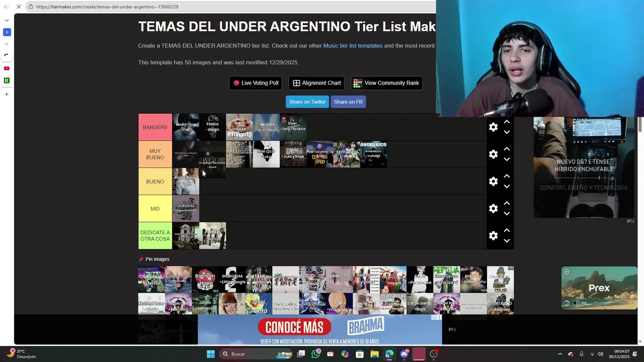Click the browser address bar URL
This screenshot has width=644, height=362.
click(x=107, y=7)
